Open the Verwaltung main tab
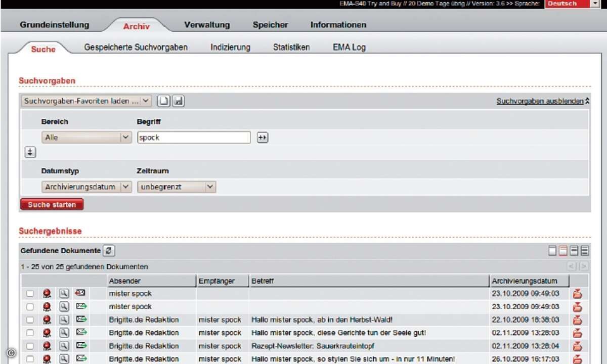607x364 pixels. [x=207, y=25]
